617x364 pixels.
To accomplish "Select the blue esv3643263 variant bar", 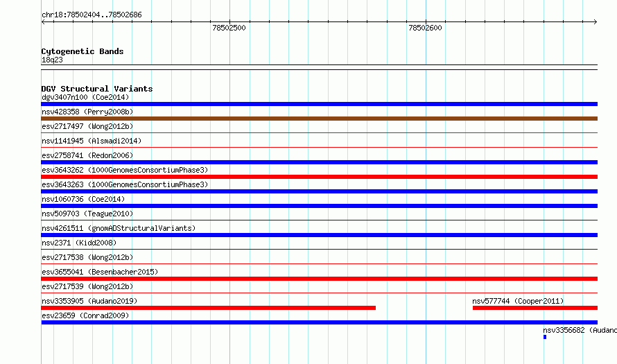I will pyautogui.click(x=319, y=191).
